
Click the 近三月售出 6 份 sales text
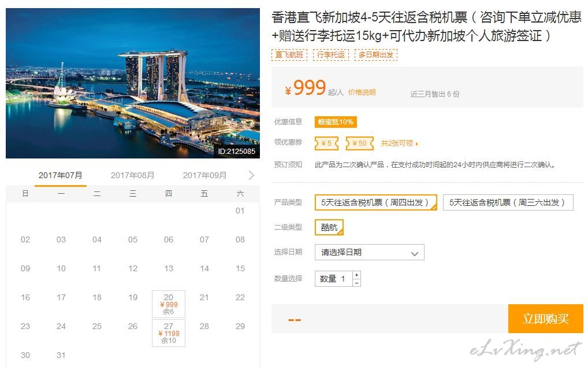tap(434, 94)
